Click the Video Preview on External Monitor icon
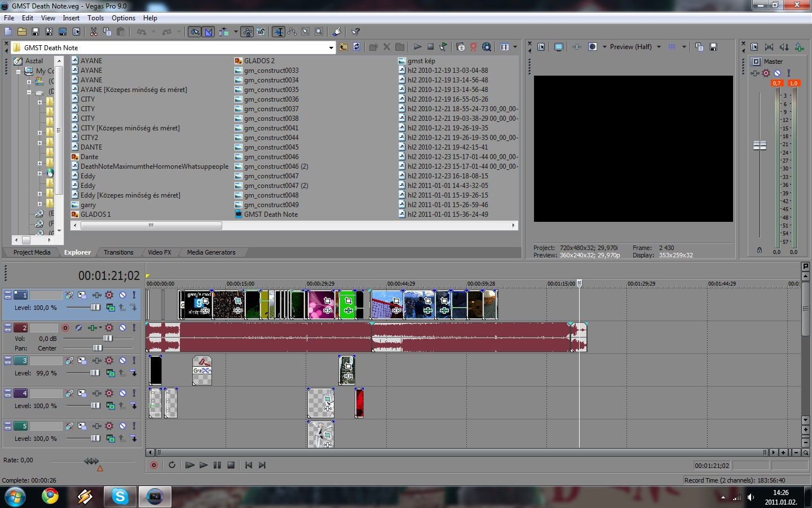812x508 pixels. [x=558, y=47]
